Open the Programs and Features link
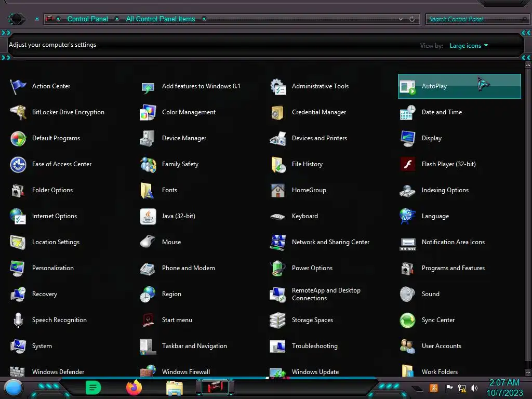532x399 pixels. [x=453, y=269]
